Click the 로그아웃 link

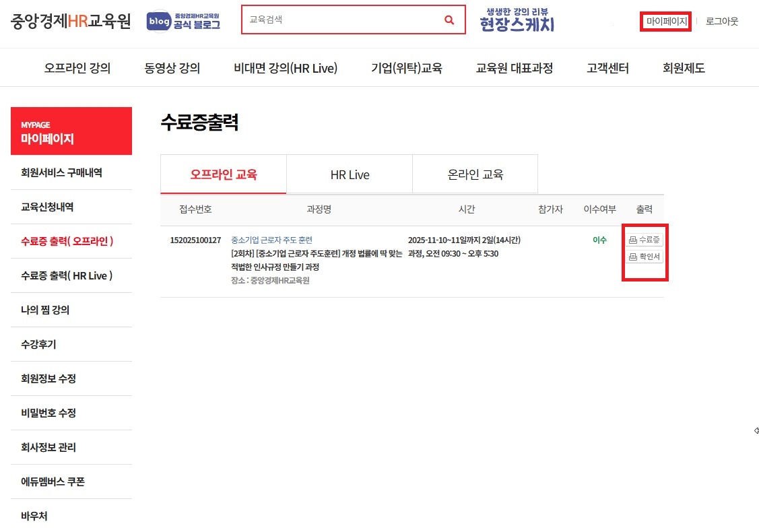[722, 22]
